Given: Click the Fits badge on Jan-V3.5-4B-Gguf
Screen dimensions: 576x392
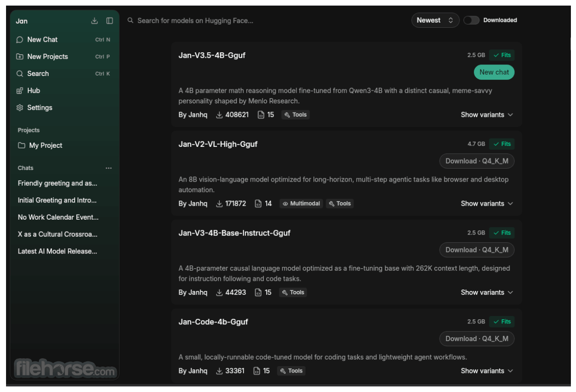Looking at the screenshot, I should 502,55.
